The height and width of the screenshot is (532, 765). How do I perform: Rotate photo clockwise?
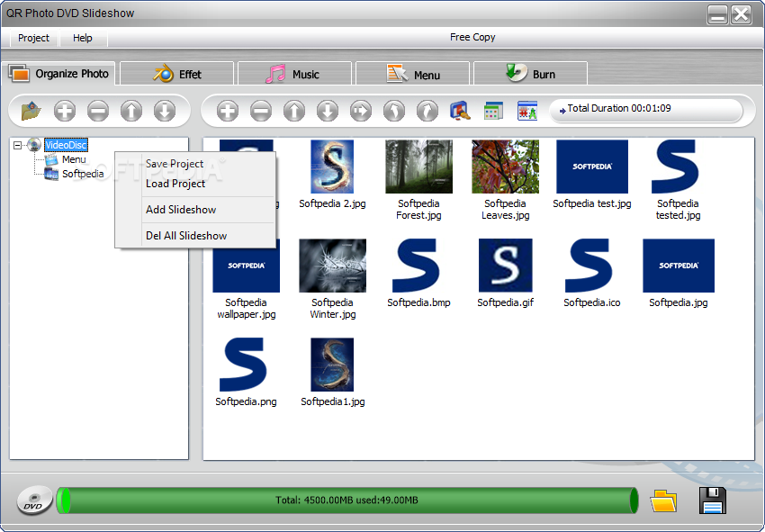click(427, 111)
